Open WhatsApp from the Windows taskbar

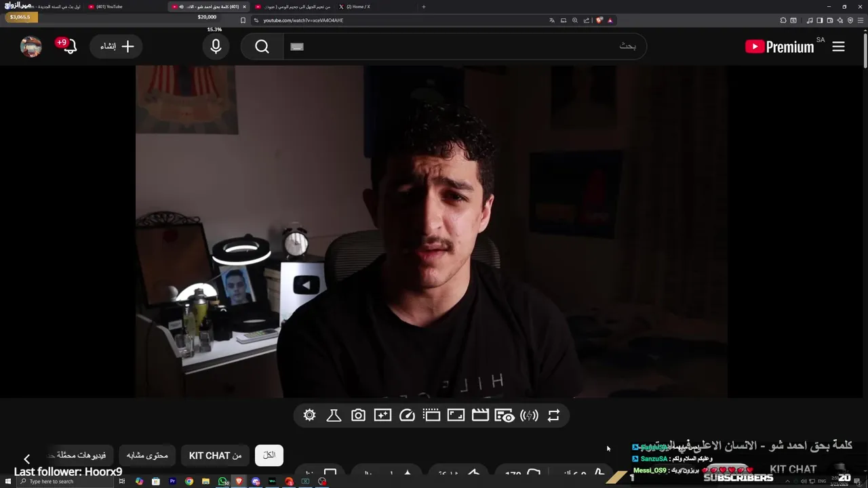coord(222,481)
